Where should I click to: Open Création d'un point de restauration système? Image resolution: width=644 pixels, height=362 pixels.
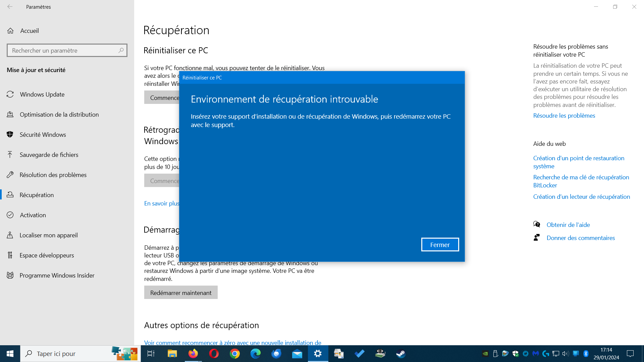[x=579, y=162]
